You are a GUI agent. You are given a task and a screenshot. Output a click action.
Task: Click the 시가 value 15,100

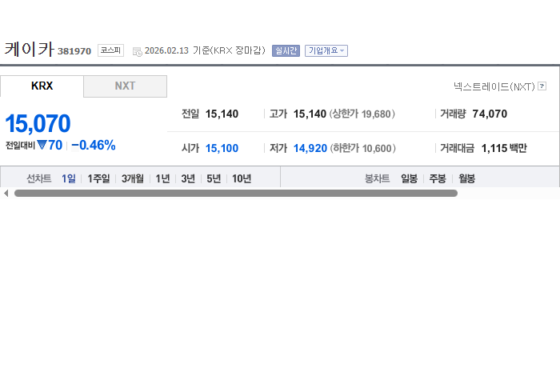222,148
